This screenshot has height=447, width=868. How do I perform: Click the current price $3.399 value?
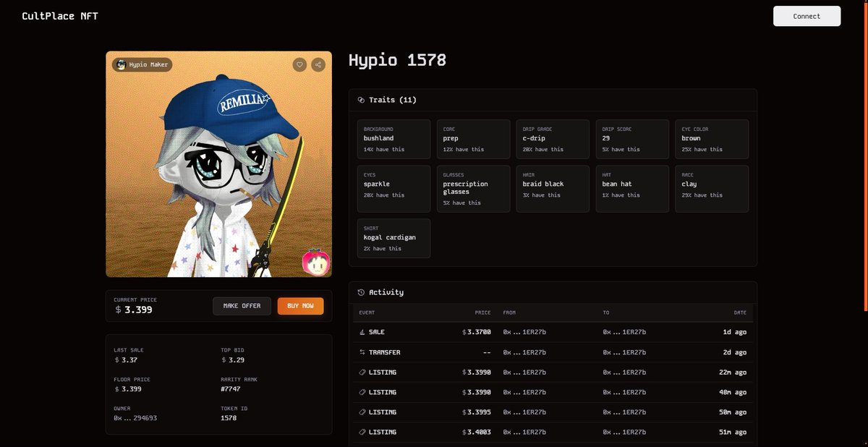pos(134,310)
